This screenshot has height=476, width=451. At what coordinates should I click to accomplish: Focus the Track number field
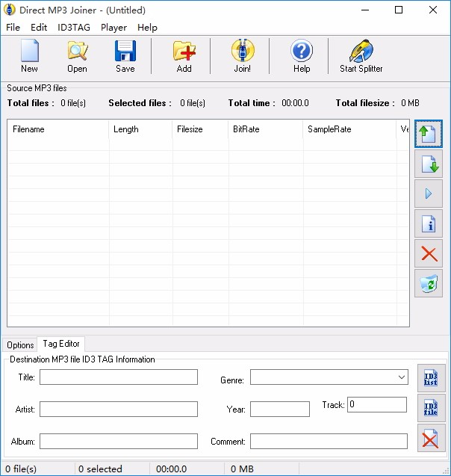[377, 405]
